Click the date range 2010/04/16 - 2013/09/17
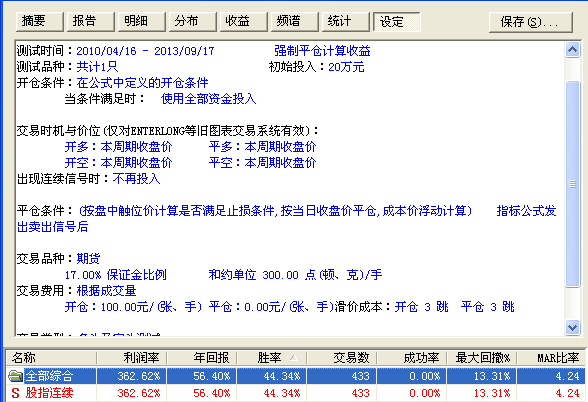Screen dimensions: 588x402 (x=145, y=51)
